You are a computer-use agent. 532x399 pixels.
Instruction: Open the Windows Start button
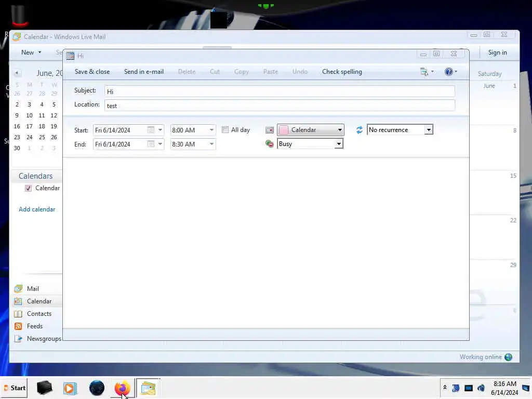click(x=15, y=388)
